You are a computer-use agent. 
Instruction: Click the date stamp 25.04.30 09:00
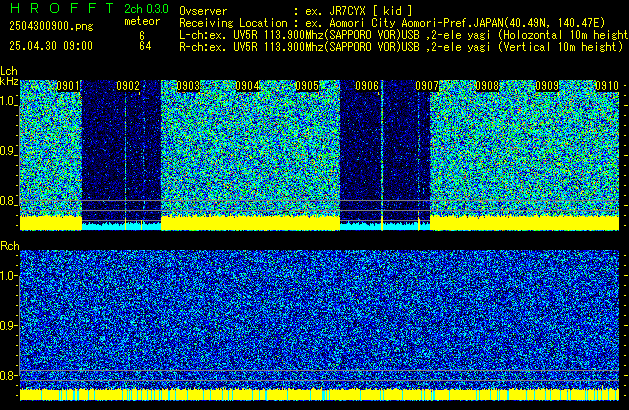coord(51,46)
